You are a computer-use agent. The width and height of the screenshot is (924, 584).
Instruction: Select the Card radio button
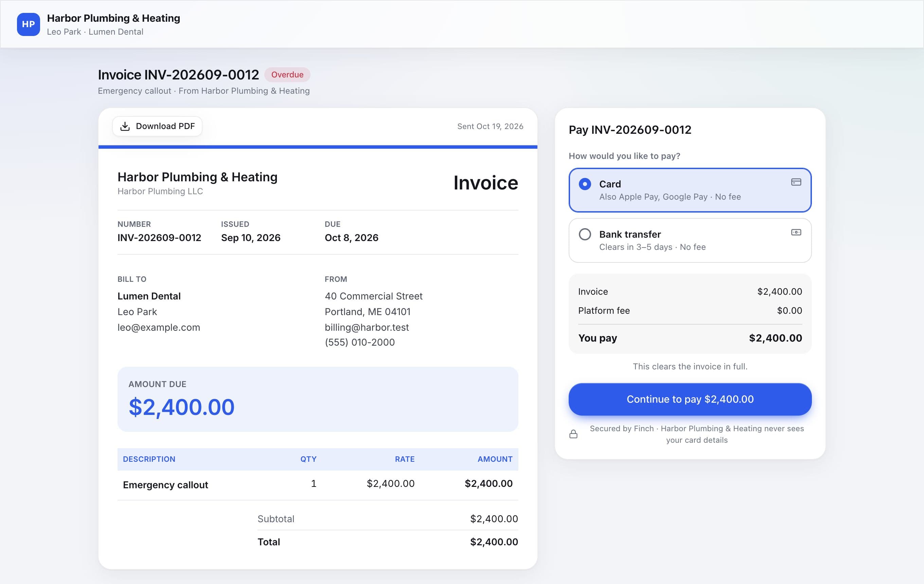pos(585,184)
